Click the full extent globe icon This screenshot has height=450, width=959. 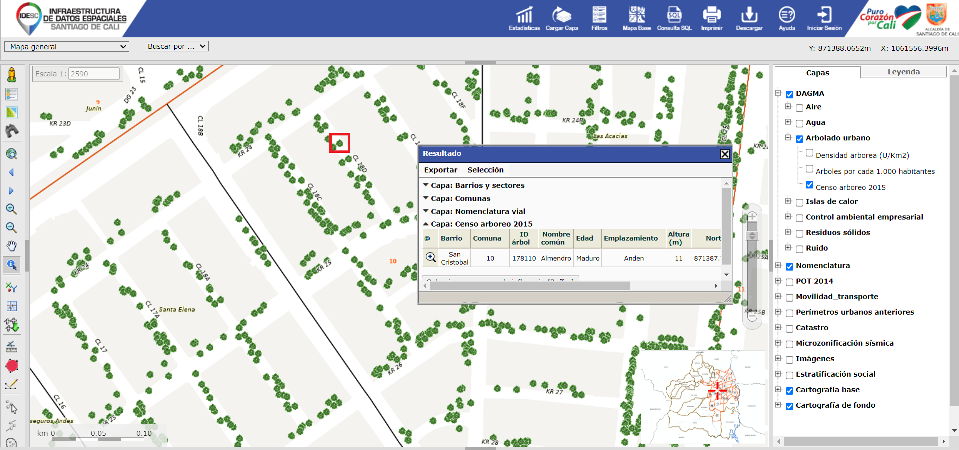point(12,154)
